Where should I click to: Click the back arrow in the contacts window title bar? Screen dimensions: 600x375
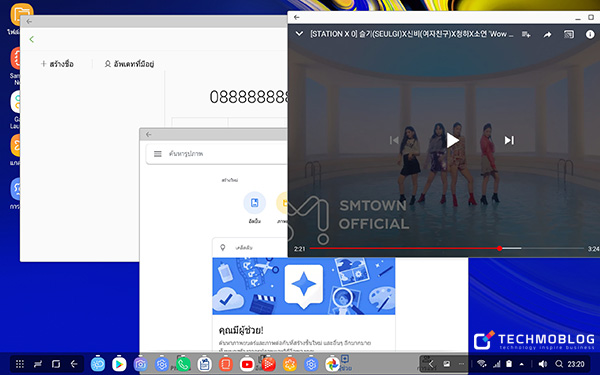click(x=29, y=21)
